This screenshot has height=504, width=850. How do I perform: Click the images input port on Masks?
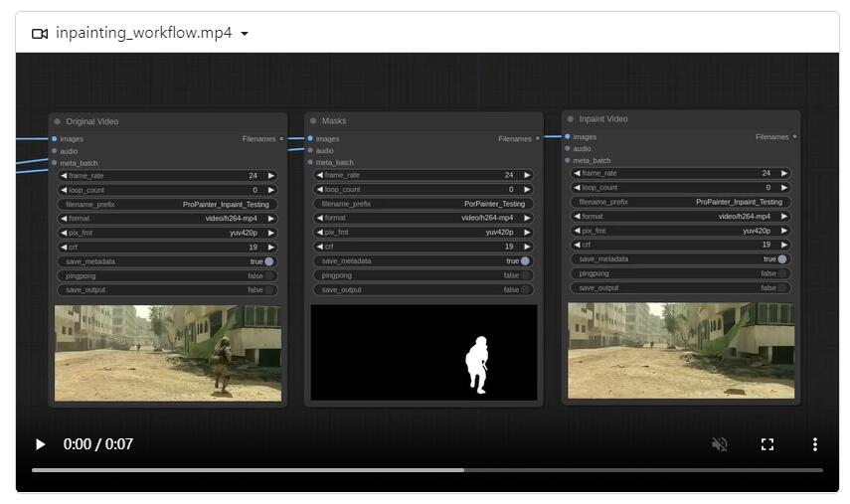(310, 138)
